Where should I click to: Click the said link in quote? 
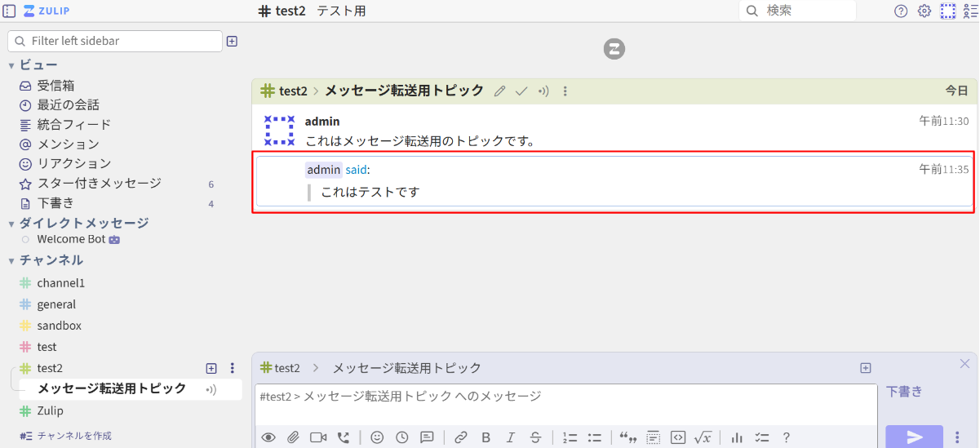(x=357, y=170)
